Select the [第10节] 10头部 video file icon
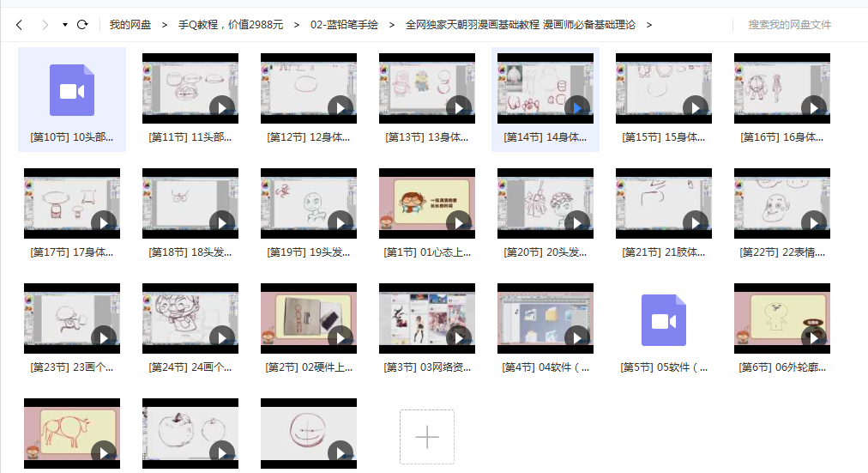Image resolution: width=868 pixels, height=473 pixels. click(72, 90)
